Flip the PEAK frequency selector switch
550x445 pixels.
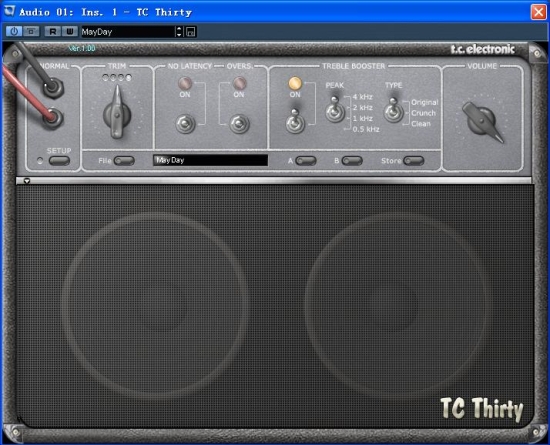[x=335, y=110]
